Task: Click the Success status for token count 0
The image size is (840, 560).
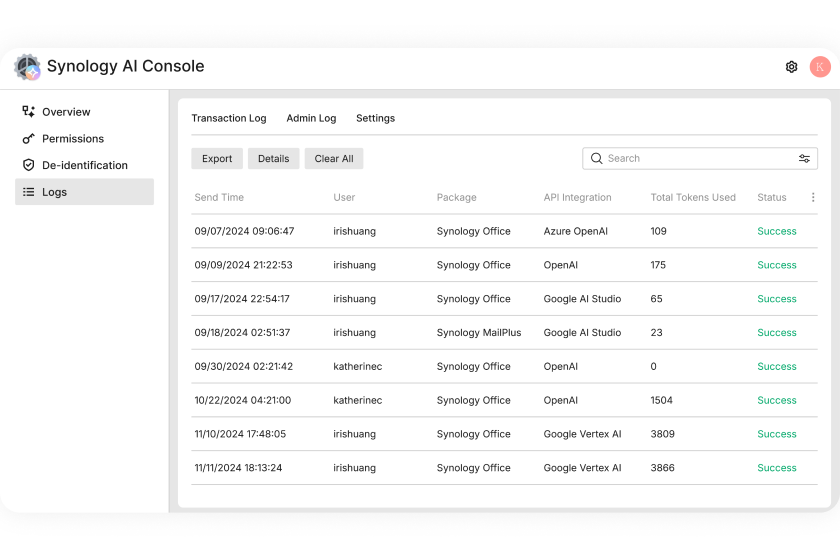Action: tap(776, 366)
